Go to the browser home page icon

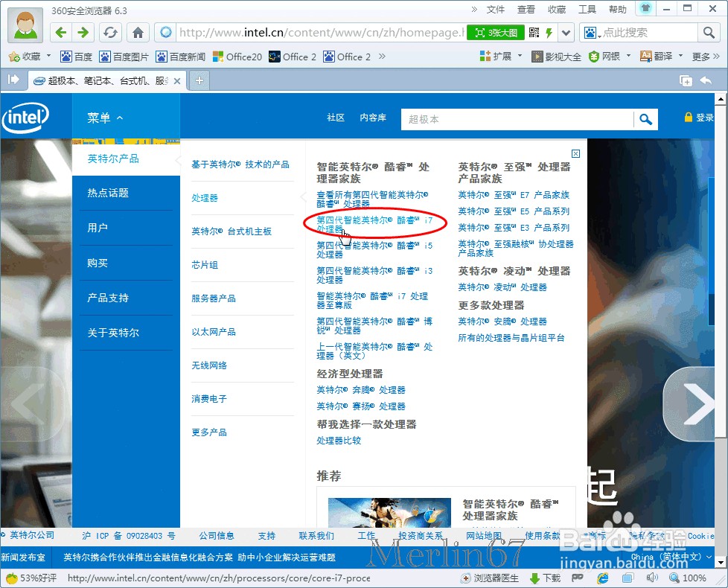point(138,33)
